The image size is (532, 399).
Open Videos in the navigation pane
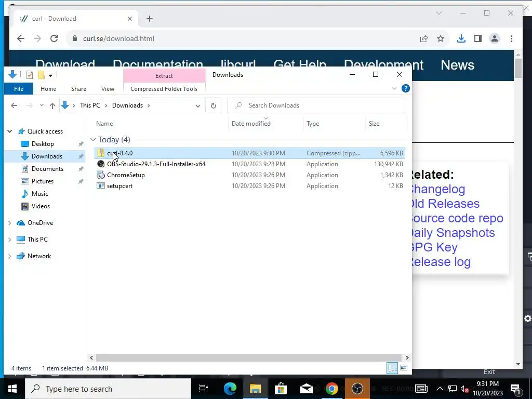pyautogui.click(x=41, y=206)
